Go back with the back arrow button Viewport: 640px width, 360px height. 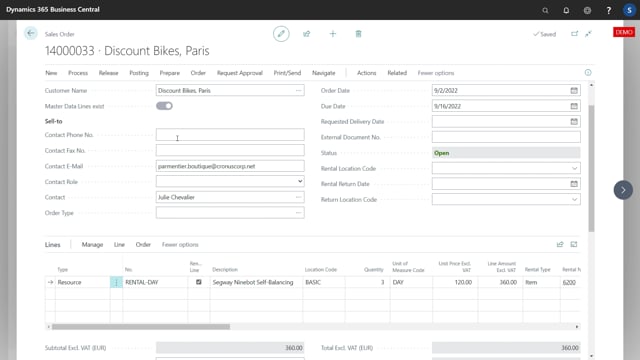pos(31,33)
